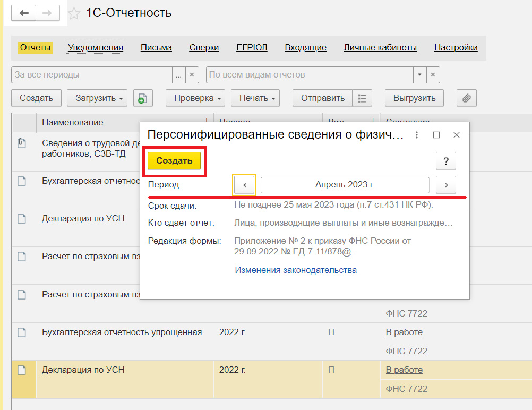Screen dimensions: 532x410
Task: Open the dialog's three-dot menu
Action: click(x=416, y=135)
